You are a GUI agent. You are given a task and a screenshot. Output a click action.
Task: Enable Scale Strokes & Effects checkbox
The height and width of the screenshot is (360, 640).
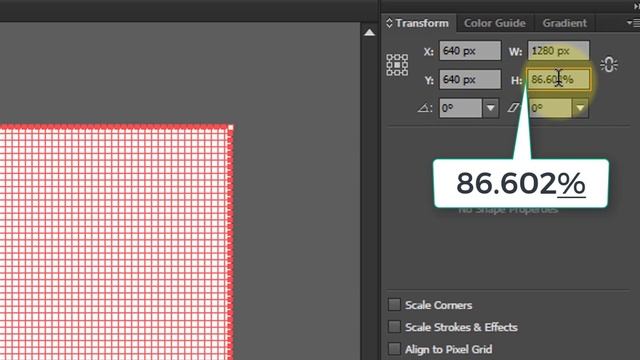click(394, 327)
